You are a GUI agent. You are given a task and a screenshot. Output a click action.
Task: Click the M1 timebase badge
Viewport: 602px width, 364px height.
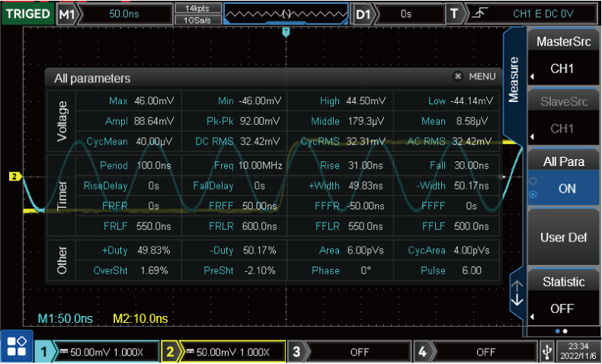[67, 14]
